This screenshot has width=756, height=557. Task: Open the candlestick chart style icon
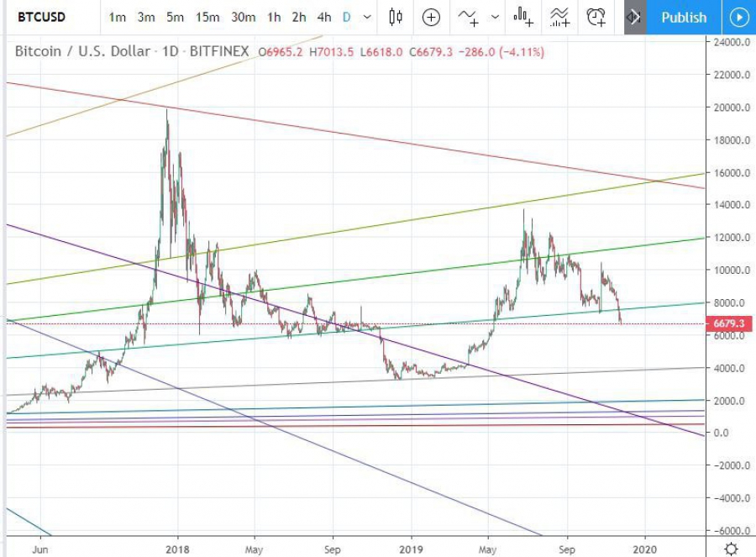pos(396,18)
